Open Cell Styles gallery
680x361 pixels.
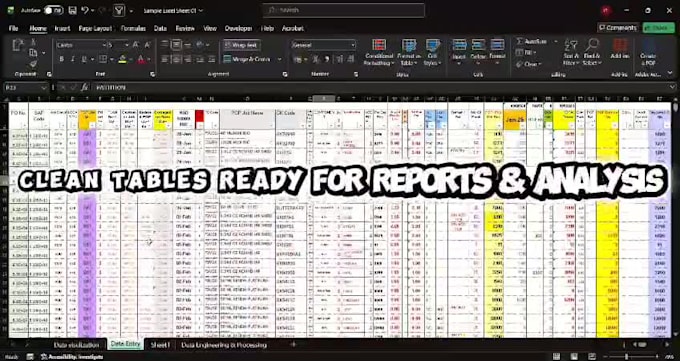click(432, 53)
